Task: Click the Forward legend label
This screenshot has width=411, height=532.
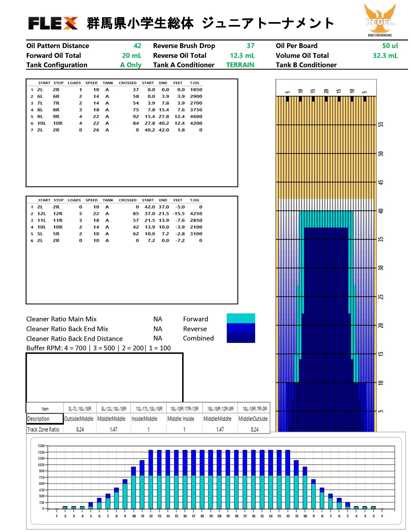Action: pos(195,319)
